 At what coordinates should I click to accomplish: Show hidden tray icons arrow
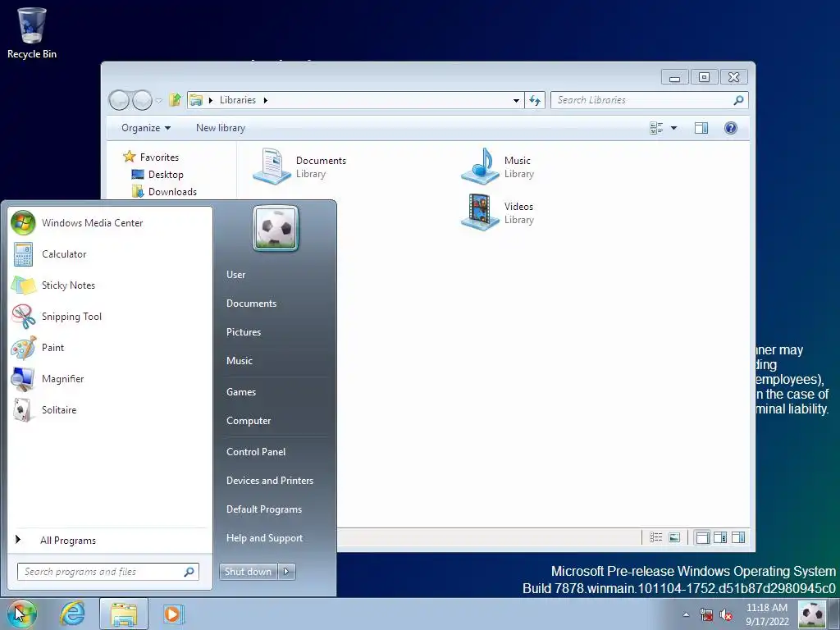point(687,614)
